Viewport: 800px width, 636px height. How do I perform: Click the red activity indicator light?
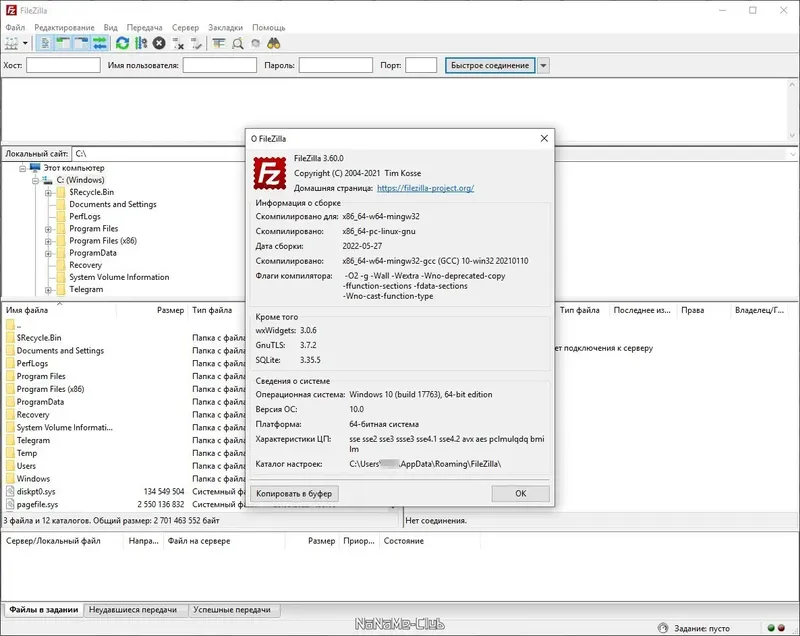tap(781, 628)
